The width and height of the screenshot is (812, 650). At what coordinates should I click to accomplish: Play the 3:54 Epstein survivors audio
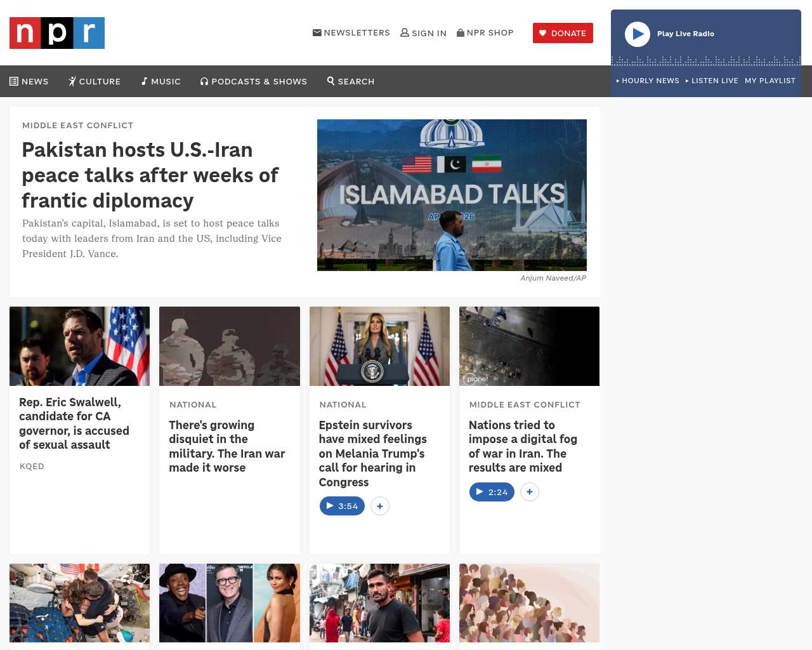[342, 506]
